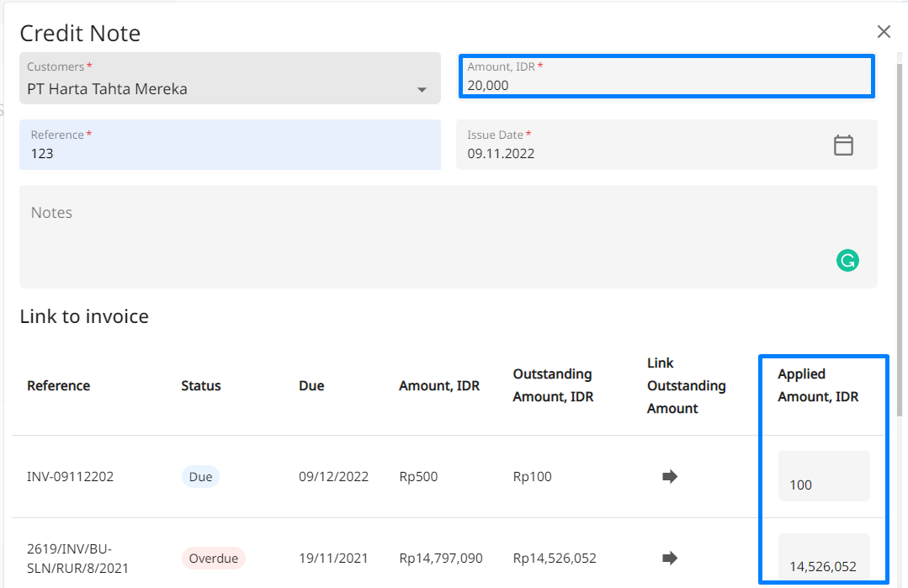Select invoice reference INV-09112202
This screenshot has height=588, width=908.
pyautogui.click(x=71, y=477)
